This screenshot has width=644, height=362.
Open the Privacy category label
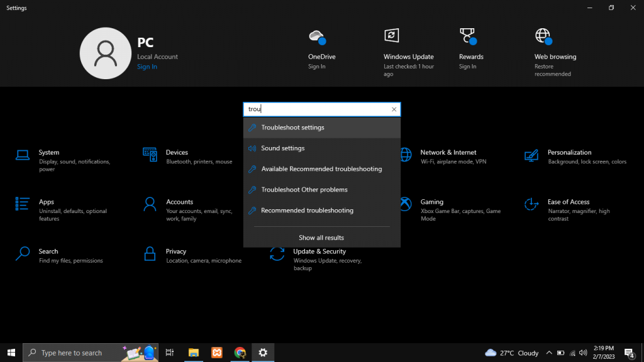pyautogui.click(x=176, y=251)
